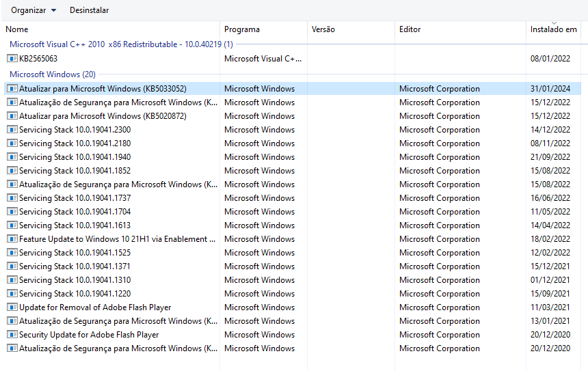The width and height of the screenshot is (588, 371).
Task: Click the icon of Servicing Stack 10.0.19041.1852
Action: pyautogui.click(x=12, y=171)
